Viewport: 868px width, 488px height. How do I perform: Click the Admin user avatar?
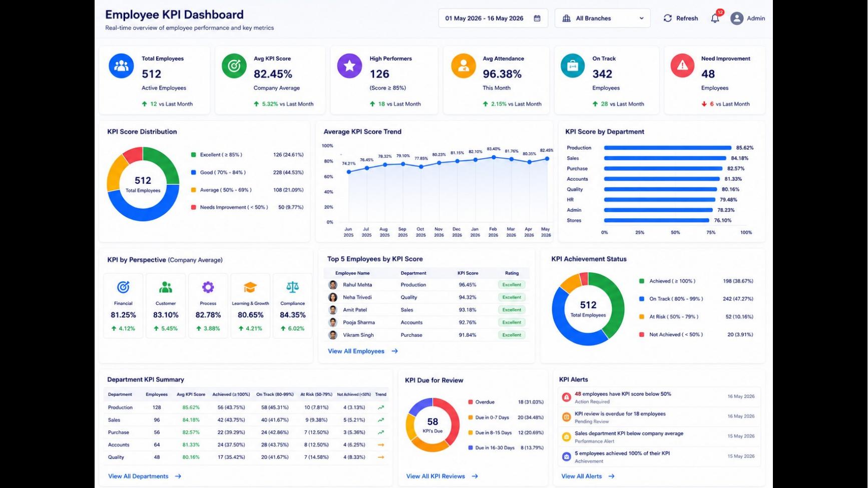[737, 19]
